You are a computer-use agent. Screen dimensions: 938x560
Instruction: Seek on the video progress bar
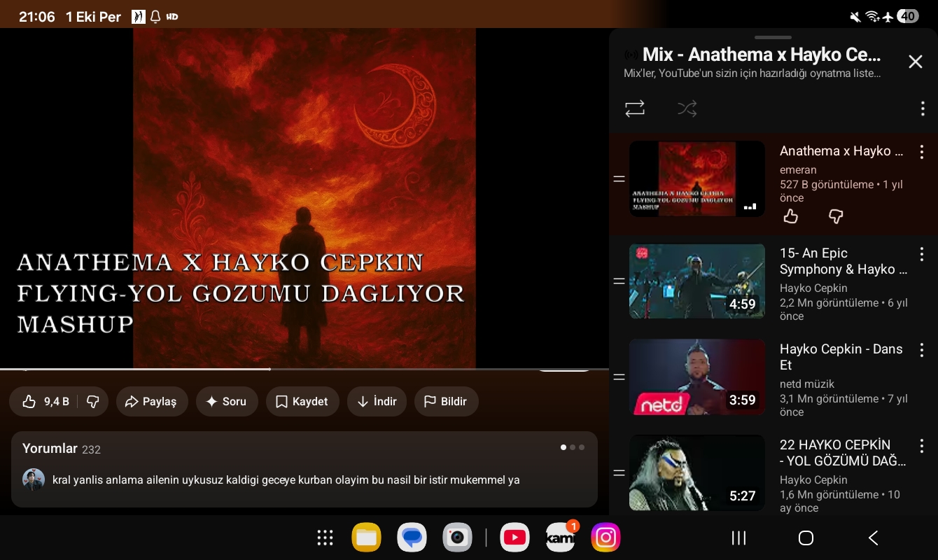[x=304, y=369]
